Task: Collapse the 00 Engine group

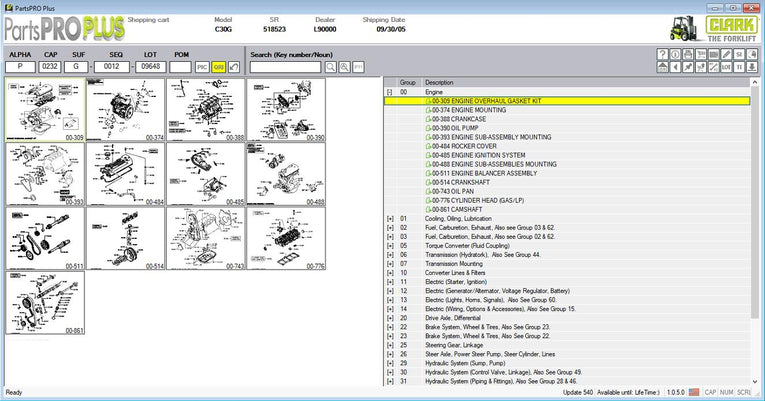Action: click(389, 91)
